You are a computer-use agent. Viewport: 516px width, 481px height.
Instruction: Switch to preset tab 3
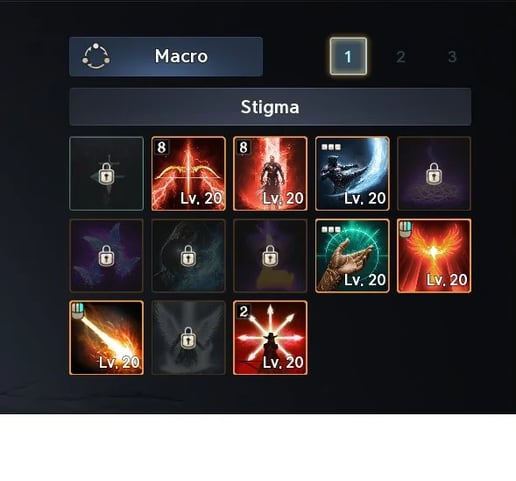click(x=452, y=57)
